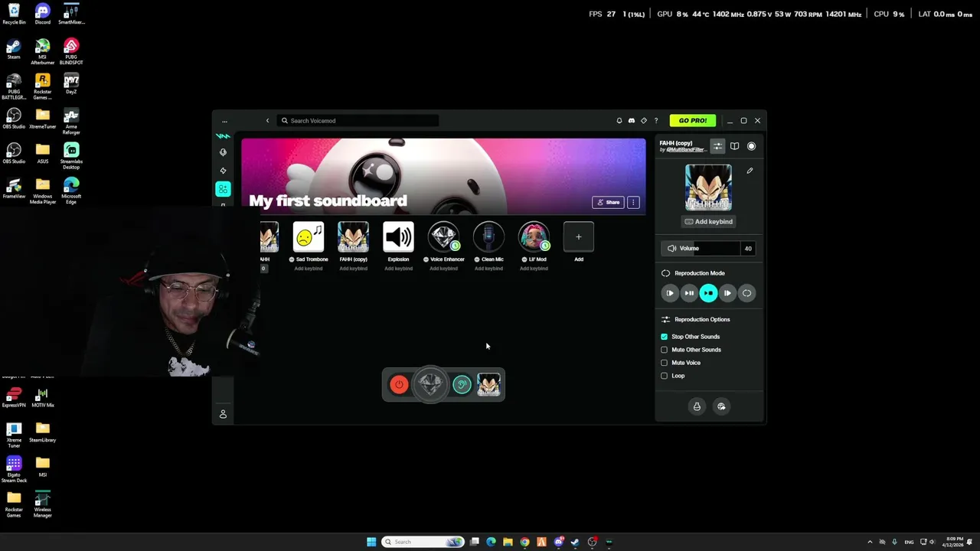The height and width of the screenshot is (551, 980).
Task: Open File Explorer from the taskbar
Action: click(508, 542)
